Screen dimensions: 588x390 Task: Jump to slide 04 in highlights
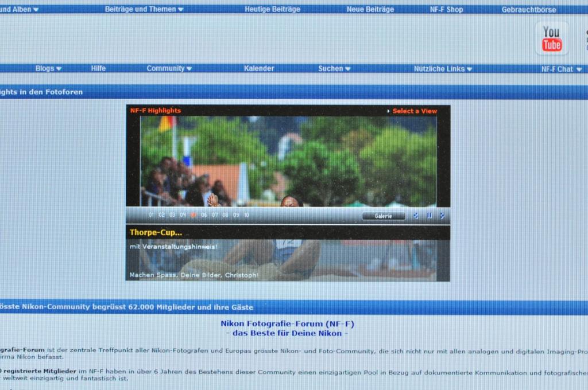[x=183, y=215]
